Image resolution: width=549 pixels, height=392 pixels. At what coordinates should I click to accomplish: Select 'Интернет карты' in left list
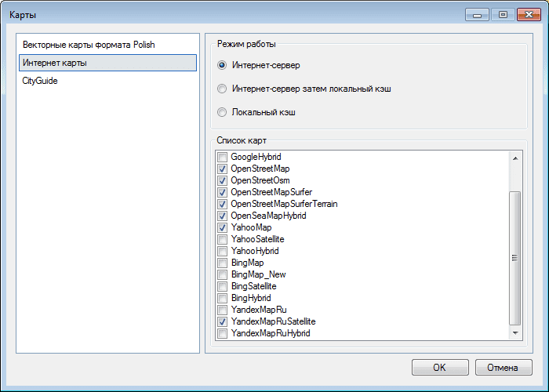coord(55,63)
